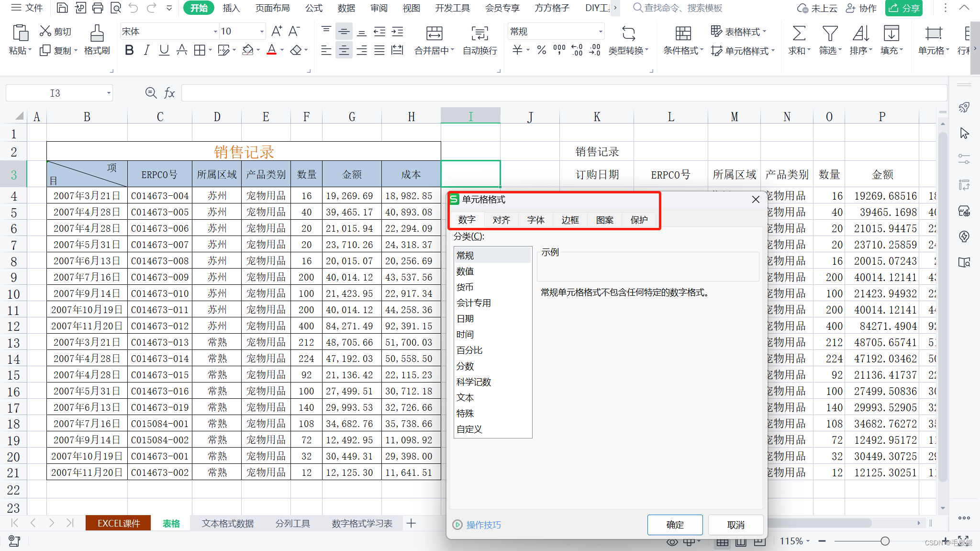980x551 pixels.
Task: Click the Wrap Text (自动换行) icon
Action: point(479,34)
